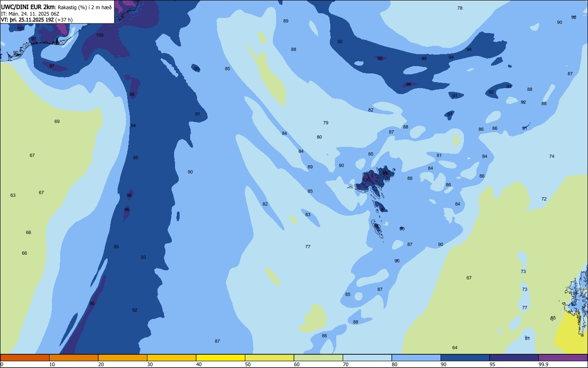Select the 10–20 orange legend swatch
The height and width of the screenshot is (368, 588).
pos(73,357)
